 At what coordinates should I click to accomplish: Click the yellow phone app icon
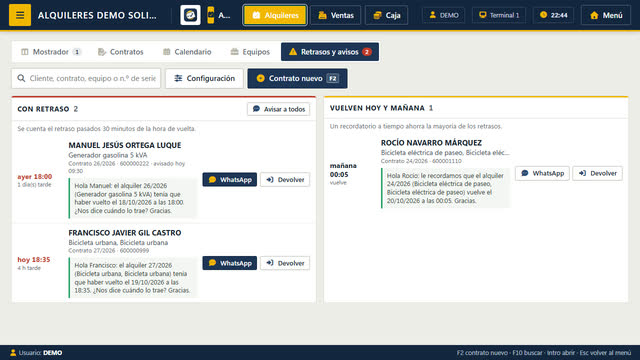coord(211,15)
